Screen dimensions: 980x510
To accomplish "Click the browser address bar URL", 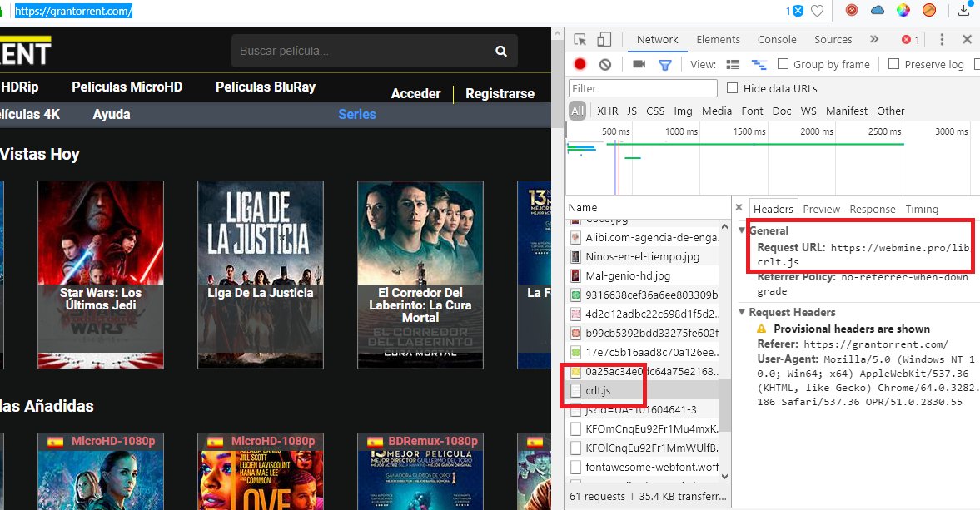I will tap(73, 11).
